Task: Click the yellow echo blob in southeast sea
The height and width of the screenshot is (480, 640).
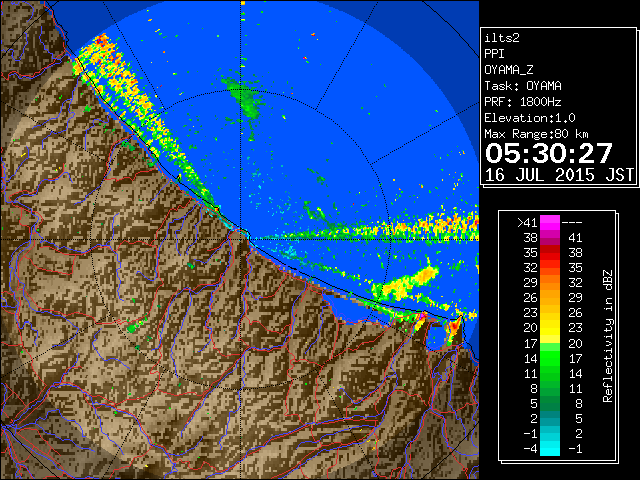Action: (x=406, y=282)
